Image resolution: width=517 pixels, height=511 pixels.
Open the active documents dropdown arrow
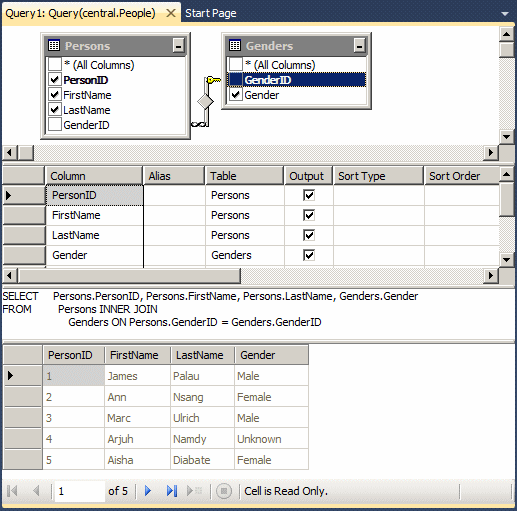pos(505,14)
